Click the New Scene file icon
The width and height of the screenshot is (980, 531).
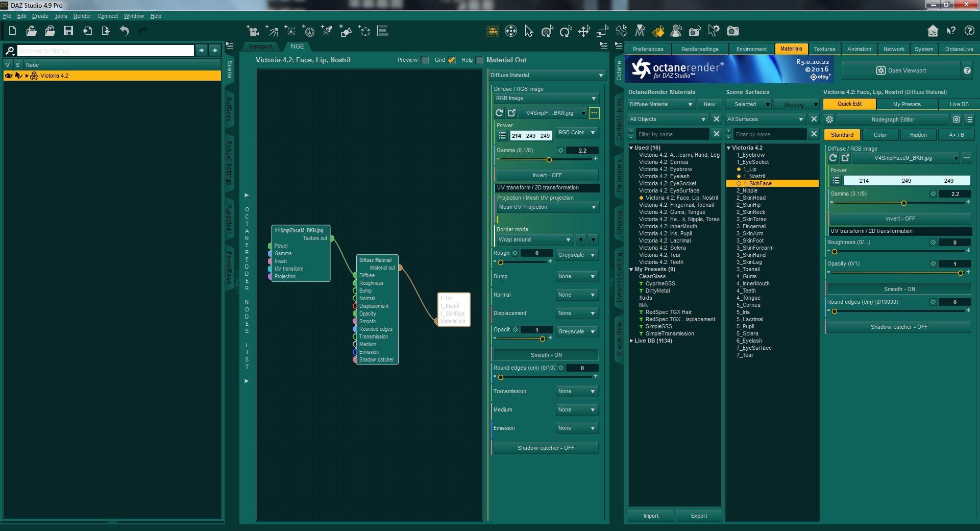click(13, 31)
